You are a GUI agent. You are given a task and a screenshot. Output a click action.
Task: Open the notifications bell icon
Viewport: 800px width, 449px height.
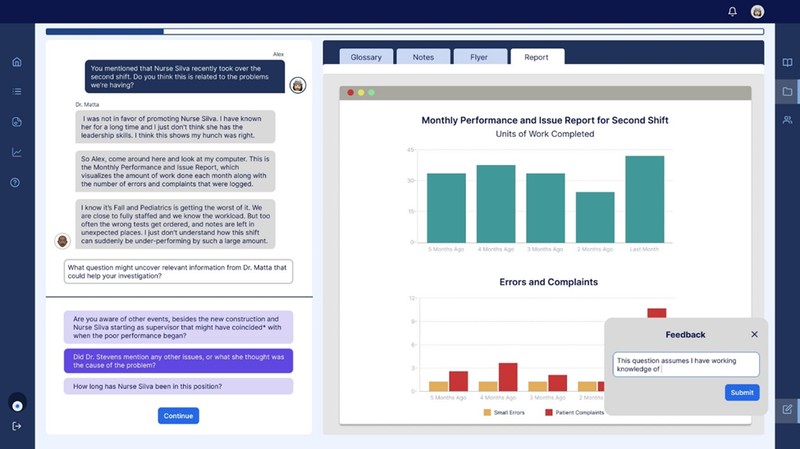(x=732, y=11)
